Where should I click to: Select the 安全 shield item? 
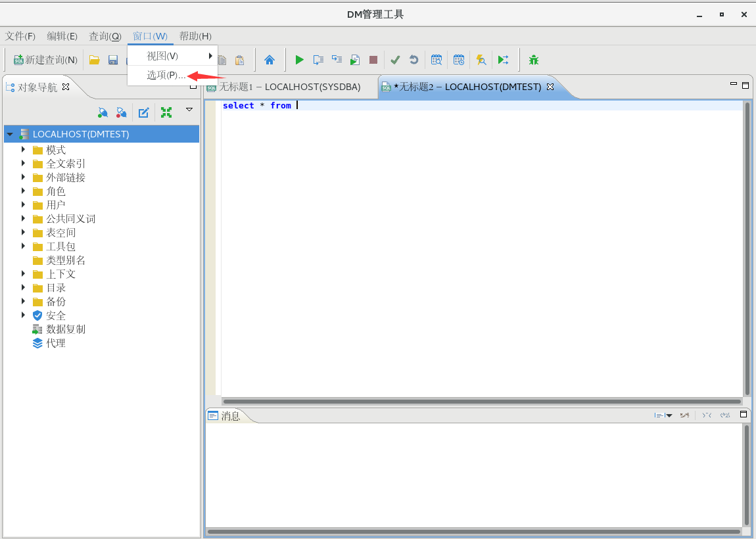pos(49,316)
